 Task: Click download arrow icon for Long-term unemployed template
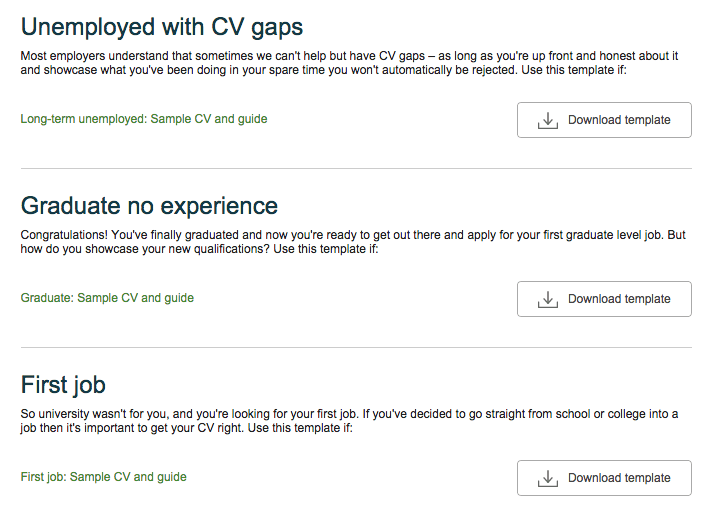point(547,120)
